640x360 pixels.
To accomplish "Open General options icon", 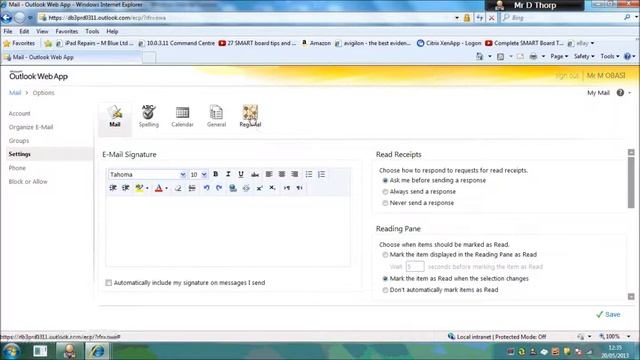I will coord(216,116).
